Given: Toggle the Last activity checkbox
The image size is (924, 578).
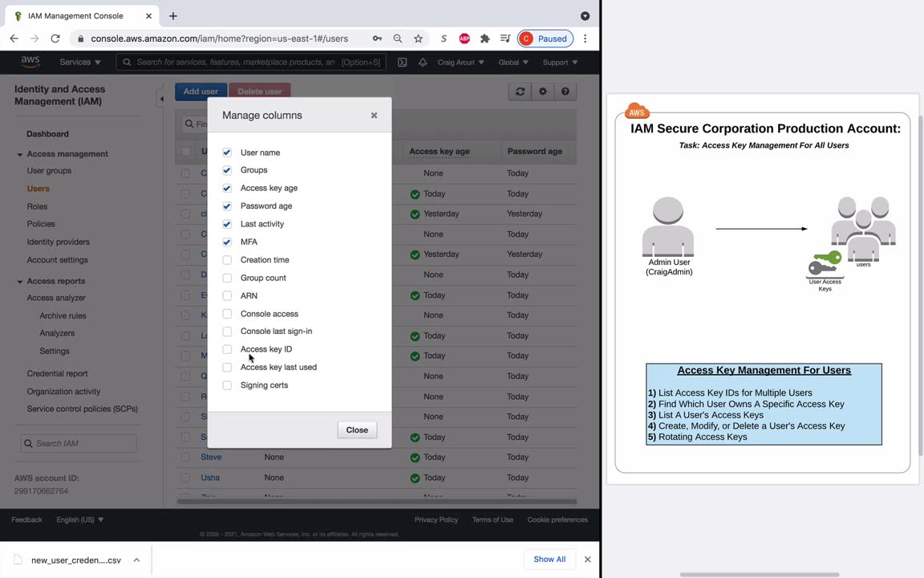Looking at the screenshot, I should coord(227,224).
